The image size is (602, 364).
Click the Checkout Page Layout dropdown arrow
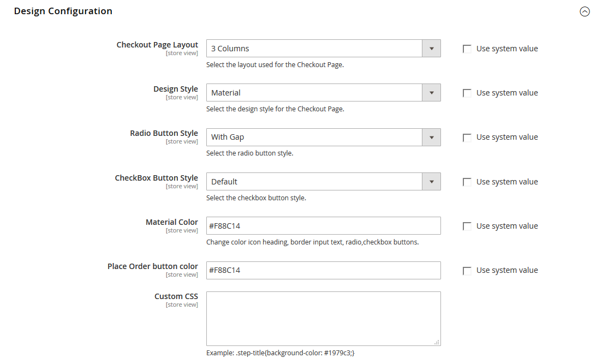point(431,49)
